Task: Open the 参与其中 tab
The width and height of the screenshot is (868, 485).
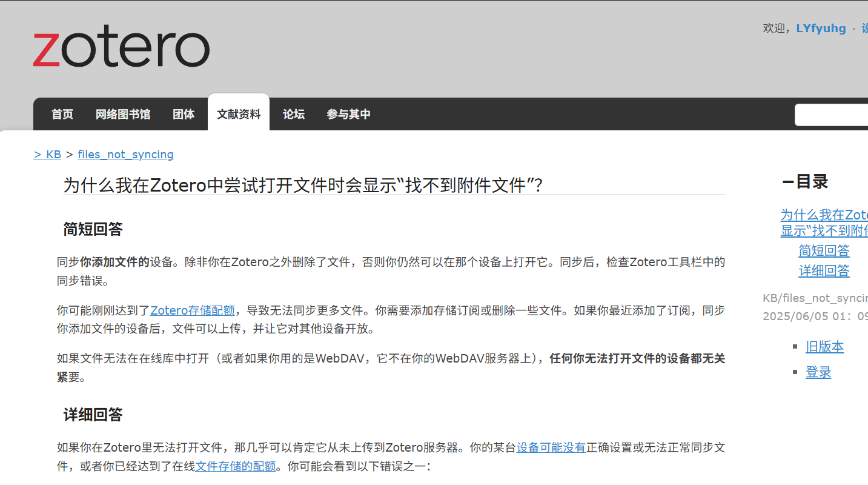Action: [x=349, y=114]
